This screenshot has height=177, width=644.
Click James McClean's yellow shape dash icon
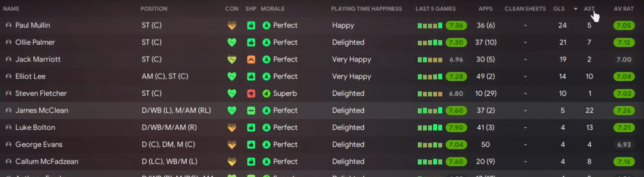[x=251, y=110]
